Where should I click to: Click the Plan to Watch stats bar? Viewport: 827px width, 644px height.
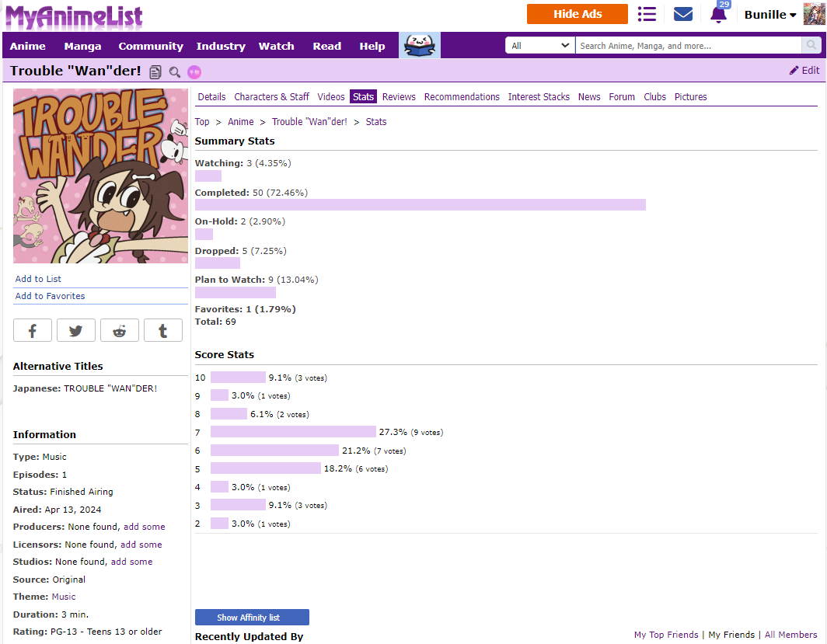pos(236,293)
